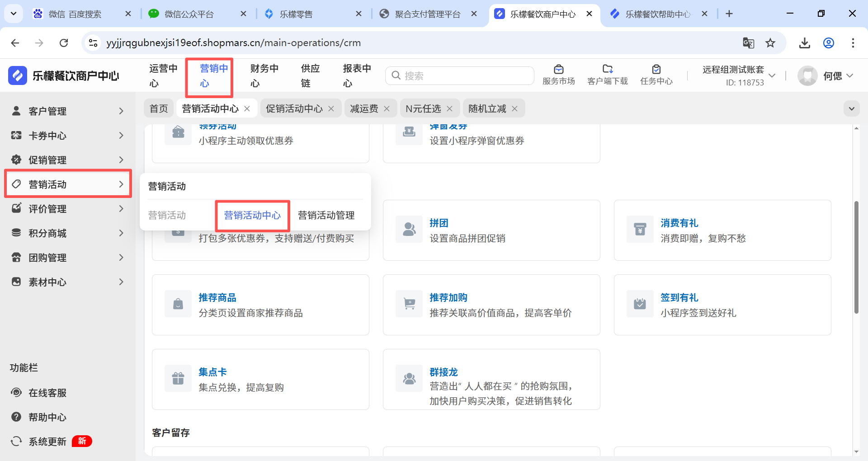Switch to 财务中心 top menu
The width and height of the screenshot is (868, 461).
(x=264, y=75)
